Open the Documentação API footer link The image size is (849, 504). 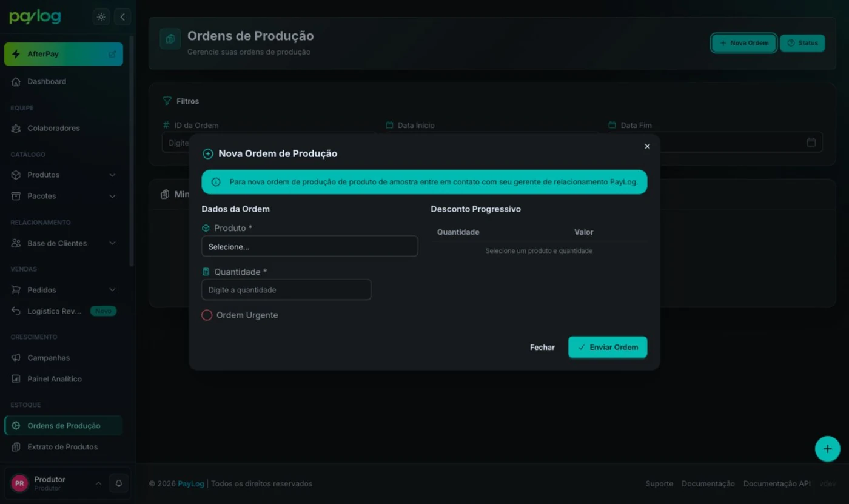(777, 484)
